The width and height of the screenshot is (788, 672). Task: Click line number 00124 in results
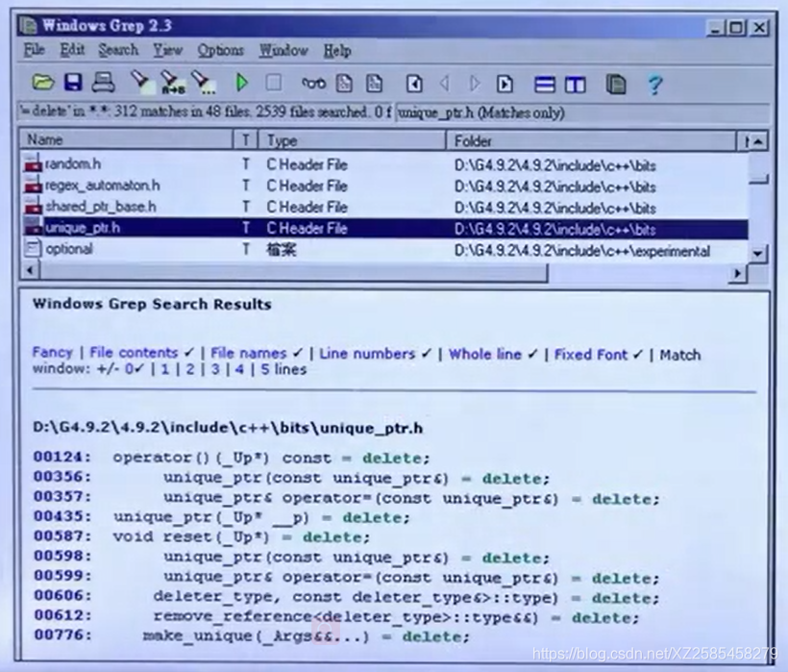(62, 457)
